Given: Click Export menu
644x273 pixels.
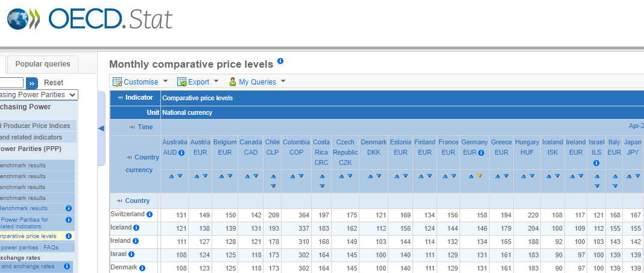Looking at the screenshot, I should (199, 82).
